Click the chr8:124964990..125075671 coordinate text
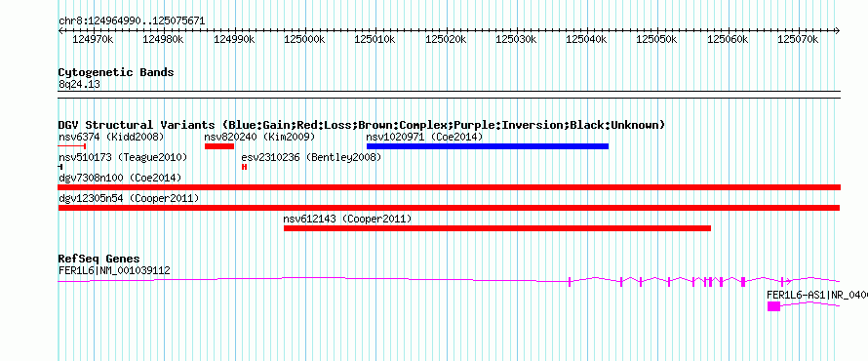This screenshot has height=361, width=868. click(132, 21)
